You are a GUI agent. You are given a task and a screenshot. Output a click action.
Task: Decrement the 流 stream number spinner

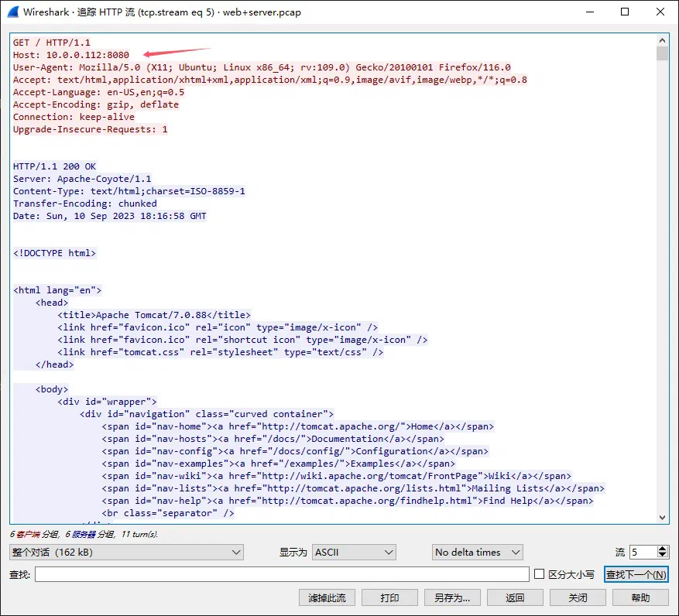coord(662,556)
